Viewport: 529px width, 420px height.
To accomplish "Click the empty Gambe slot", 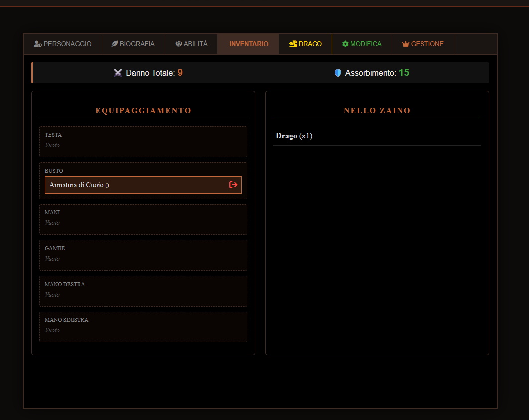I will point(143,255).
